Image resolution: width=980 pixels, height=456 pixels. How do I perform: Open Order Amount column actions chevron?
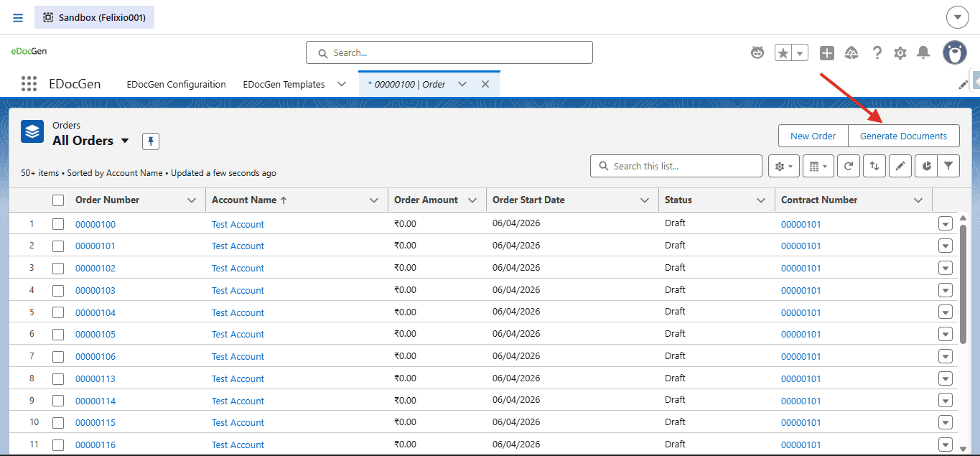[472, 200]
